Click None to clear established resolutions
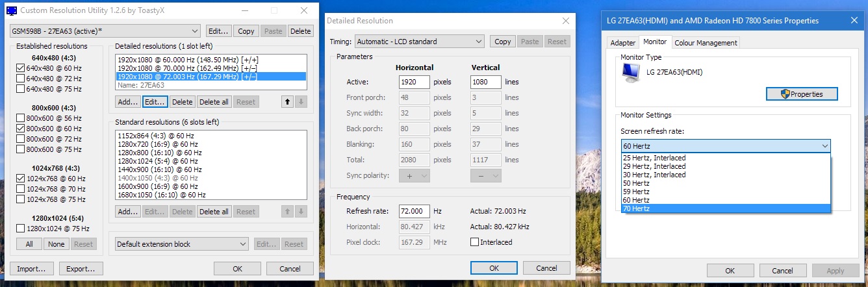The width and height of the screenshot is (868, 287). [57, 244]
